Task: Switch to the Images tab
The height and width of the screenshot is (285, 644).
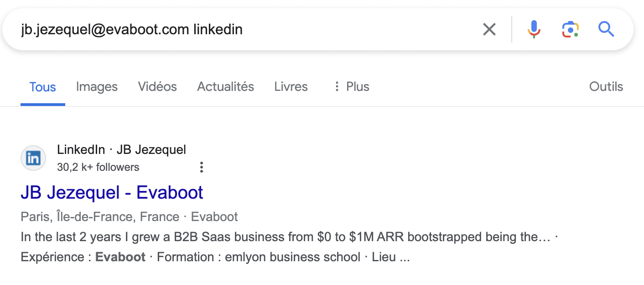Action: [97, 86]
